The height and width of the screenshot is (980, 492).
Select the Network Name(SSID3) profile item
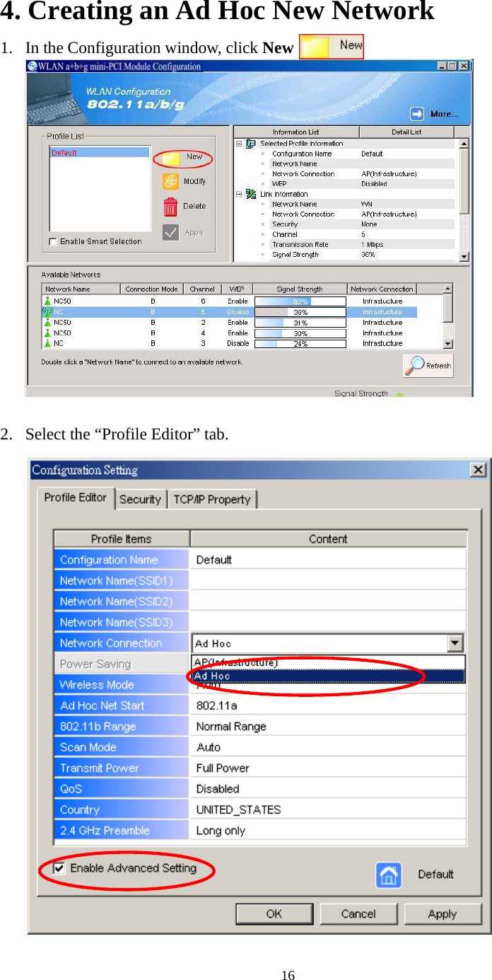(x=122, y=622)
